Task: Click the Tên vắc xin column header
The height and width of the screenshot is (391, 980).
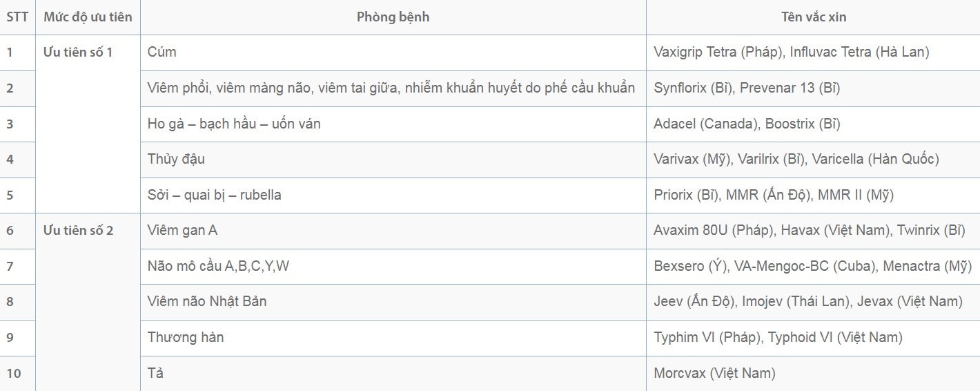Action: (x=813, y=17)
